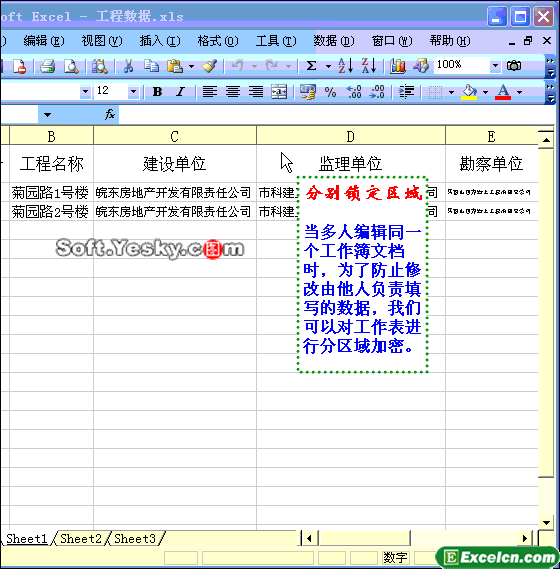Open the 视图(V) menu

click(102, 41)
